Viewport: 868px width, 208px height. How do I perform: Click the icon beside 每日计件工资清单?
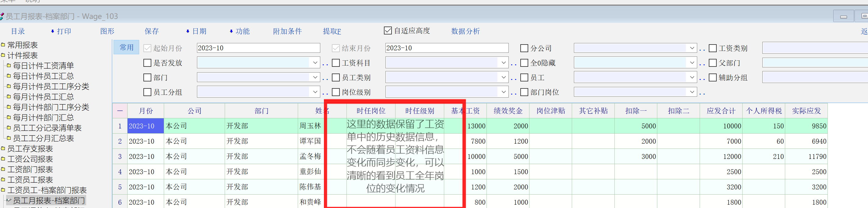9,66
